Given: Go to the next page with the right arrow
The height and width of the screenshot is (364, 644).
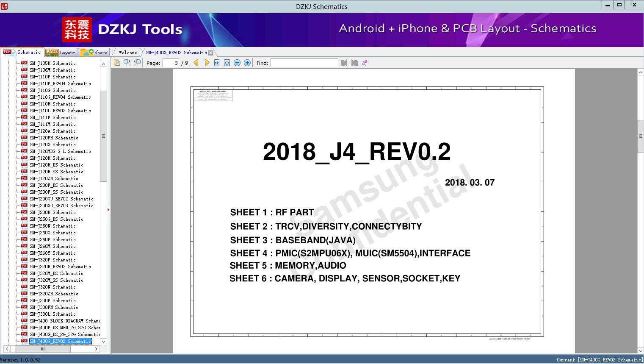Looking at the screenshot, I should 207,63.
